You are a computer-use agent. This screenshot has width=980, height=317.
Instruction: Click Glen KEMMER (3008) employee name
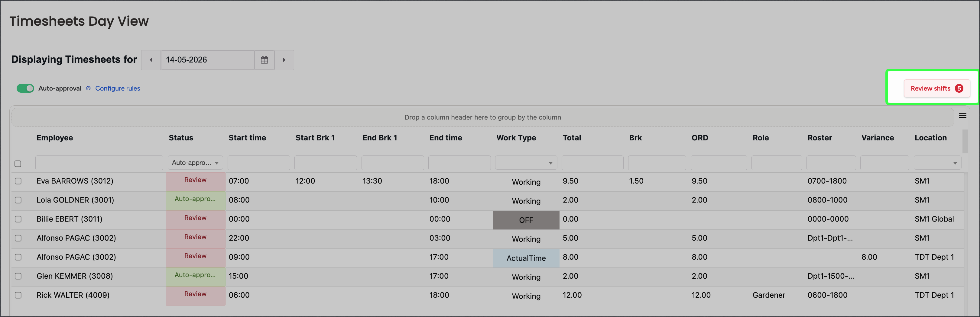point(75,276)
